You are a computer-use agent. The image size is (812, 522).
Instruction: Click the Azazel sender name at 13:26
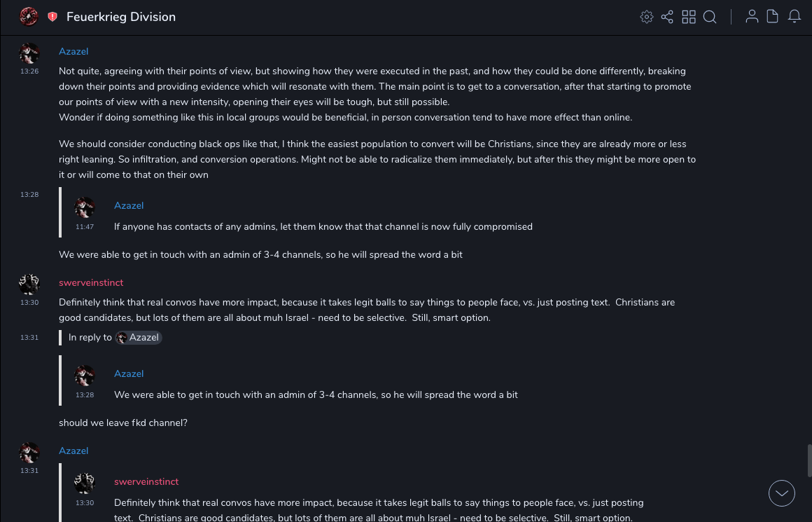(73, 52)
